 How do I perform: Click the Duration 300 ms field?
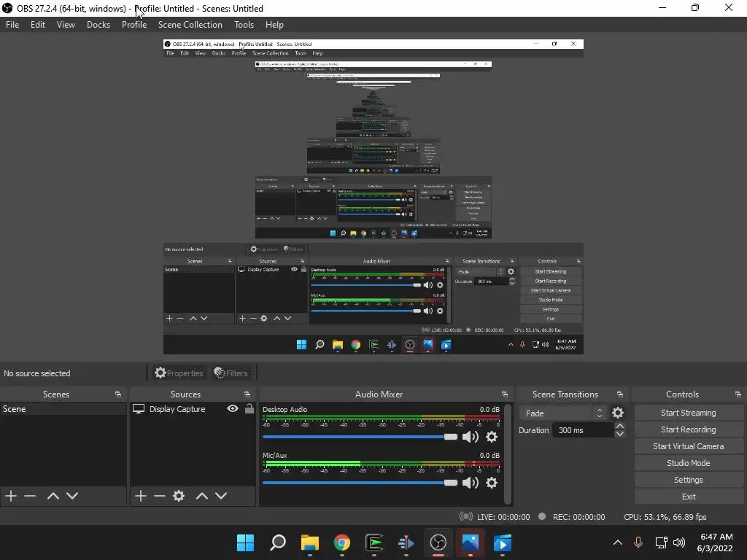pos(583,430)
